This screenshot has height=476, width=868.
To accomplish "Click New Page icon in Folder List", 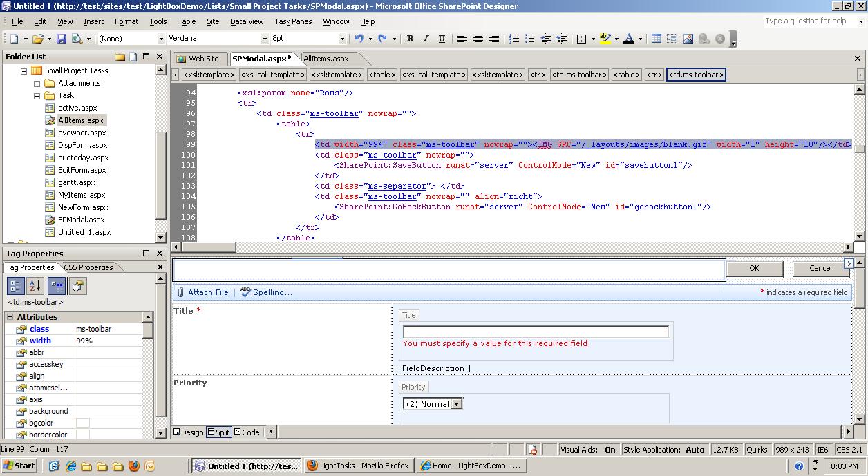I will click(133, 57).
